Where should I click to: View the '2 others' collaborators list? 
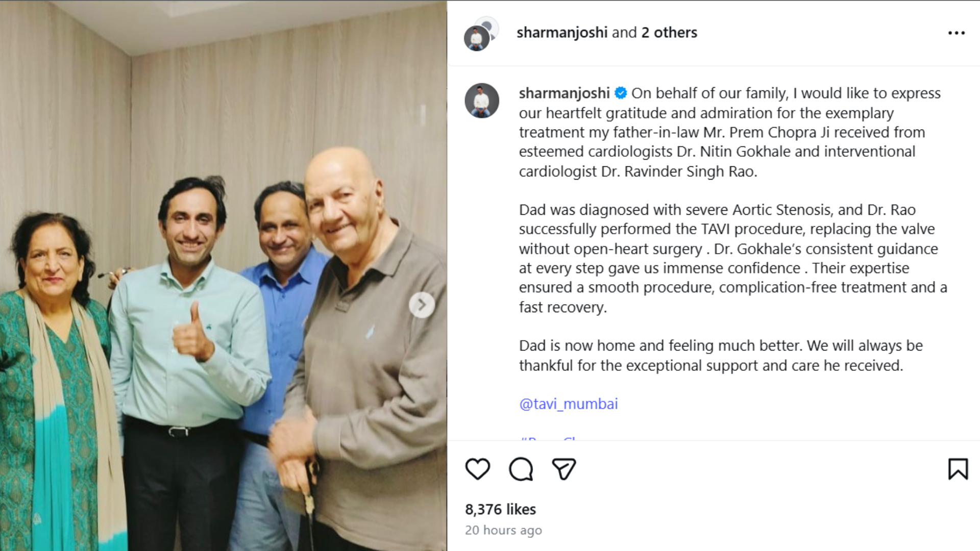click(669, 32)
